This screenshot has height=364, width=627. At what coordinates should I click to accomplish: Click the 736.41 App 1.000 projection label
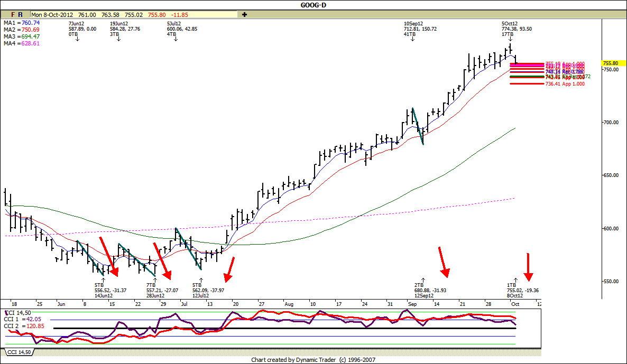565,84
